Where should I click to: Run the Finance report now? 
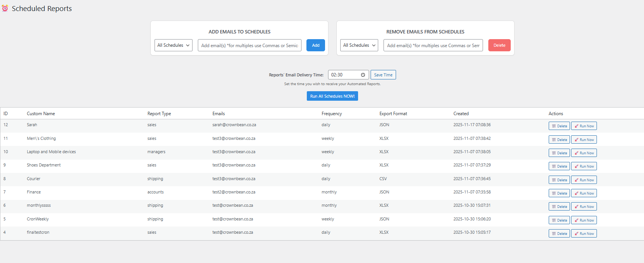click(584, 193)
